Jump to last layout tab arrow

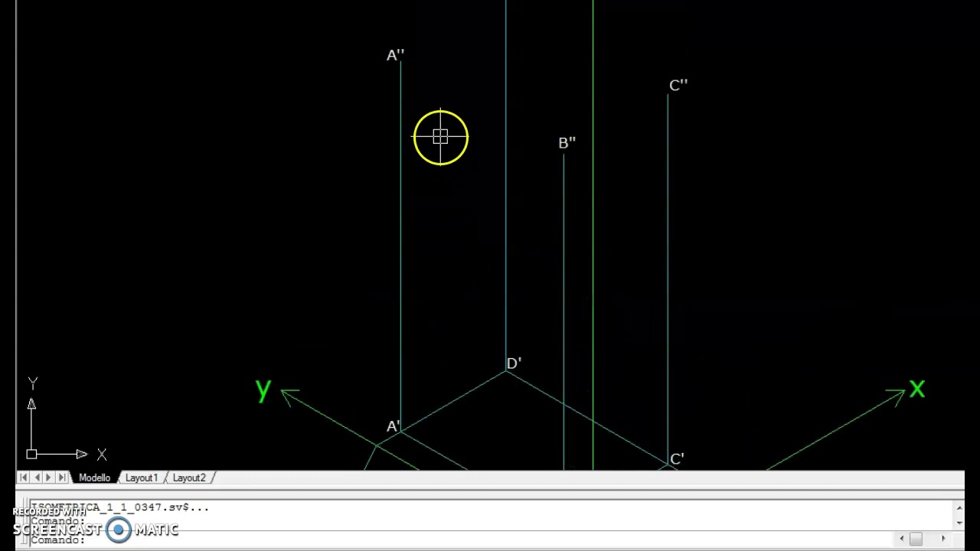pos(61,478)
